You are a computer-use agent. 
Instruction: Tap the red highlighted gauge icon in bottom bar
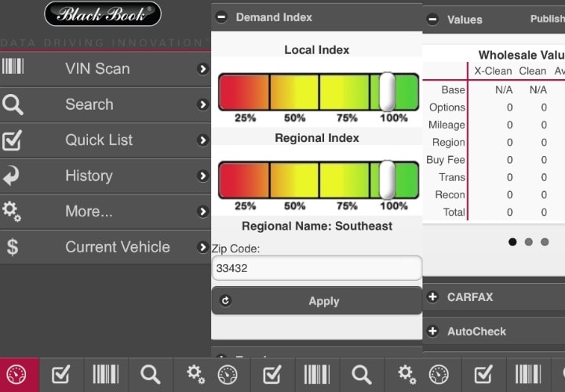click(20, 374)
